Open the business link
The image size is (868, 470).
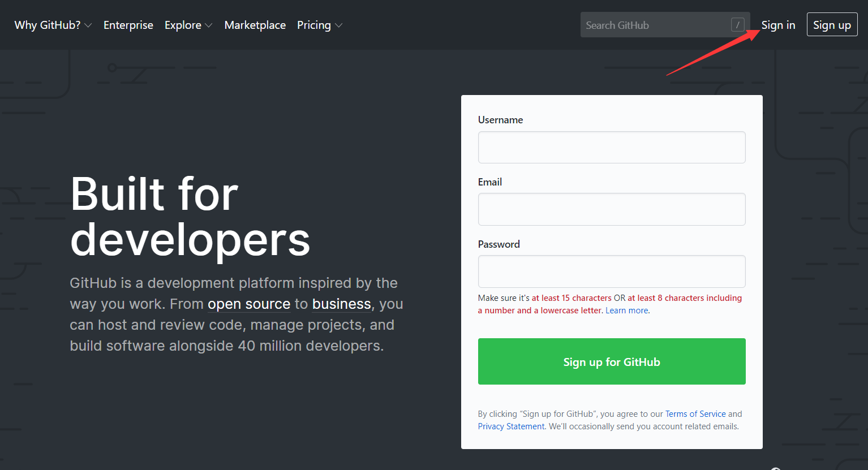341,304
